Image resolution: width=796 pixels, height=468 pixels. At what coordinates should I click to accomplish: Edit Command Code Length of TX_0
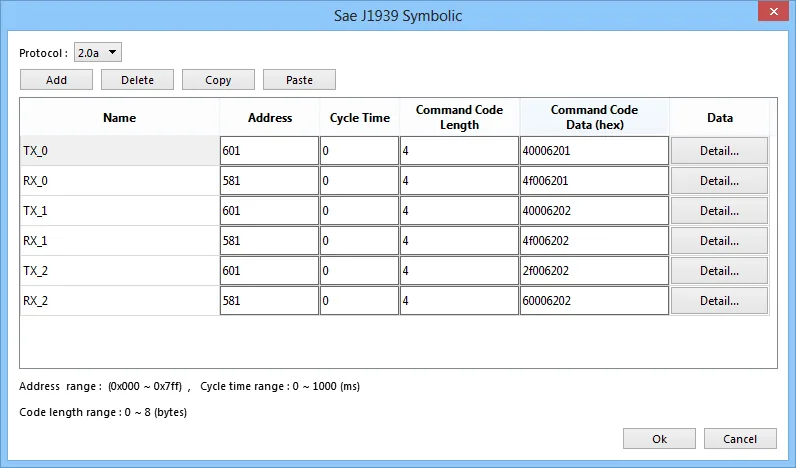tap(459, 151)
